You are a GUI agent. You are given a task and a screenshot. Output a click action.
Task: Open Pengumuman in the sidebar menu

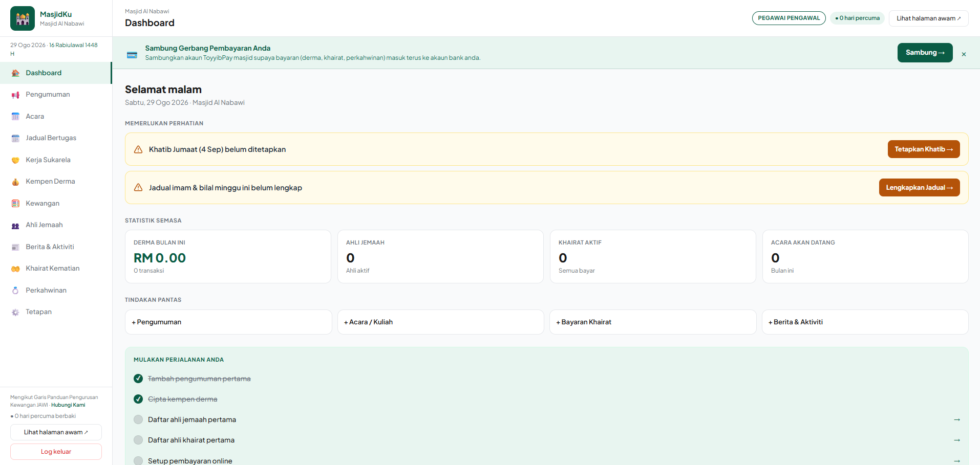point(56,95)
